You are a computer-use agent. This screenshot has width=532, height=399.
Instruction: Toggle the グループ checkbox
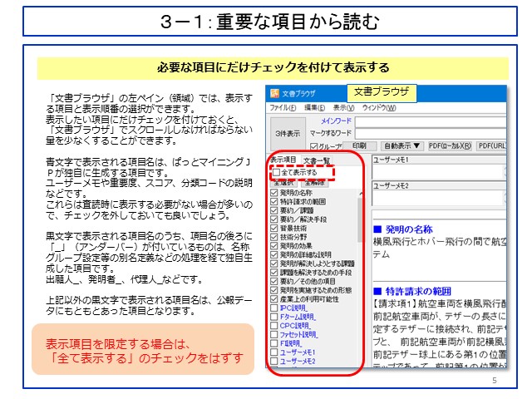tap(314, 146)
